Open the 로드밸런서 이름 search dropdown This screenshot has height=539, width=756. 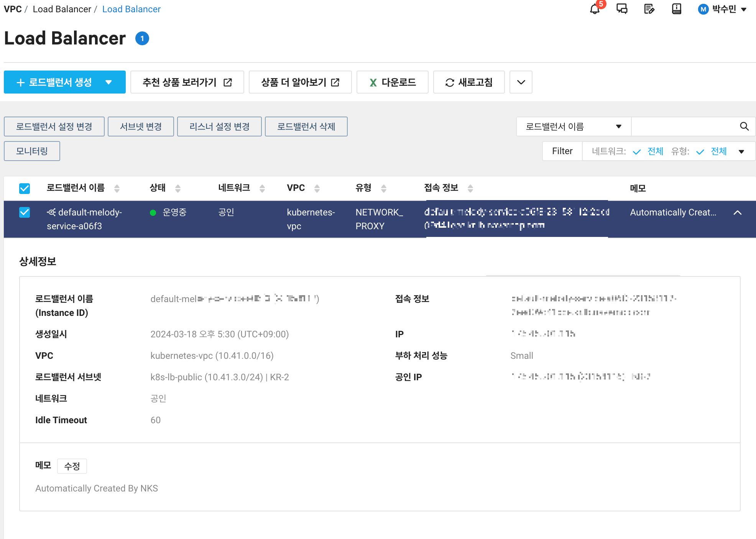573,127
